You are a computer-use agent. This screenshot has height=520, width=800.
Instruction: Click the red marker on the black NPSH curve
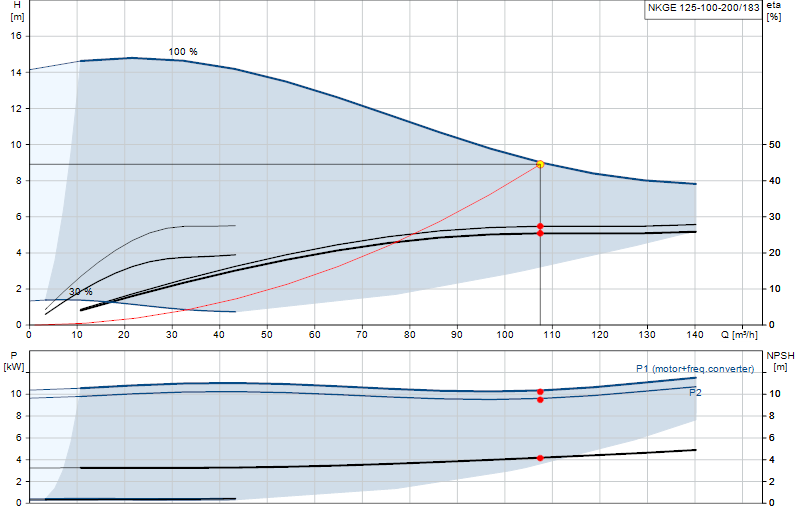(540, 458)
